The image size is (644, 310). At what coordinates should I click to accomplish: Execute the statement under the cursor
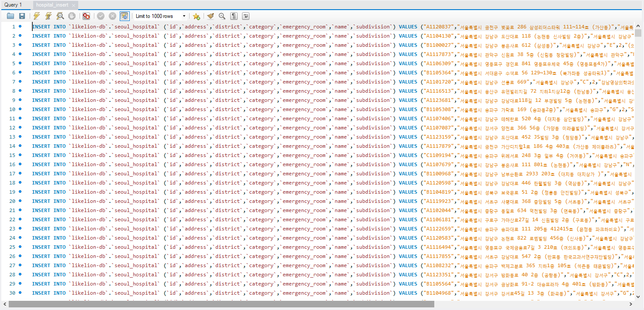point(48,16)
